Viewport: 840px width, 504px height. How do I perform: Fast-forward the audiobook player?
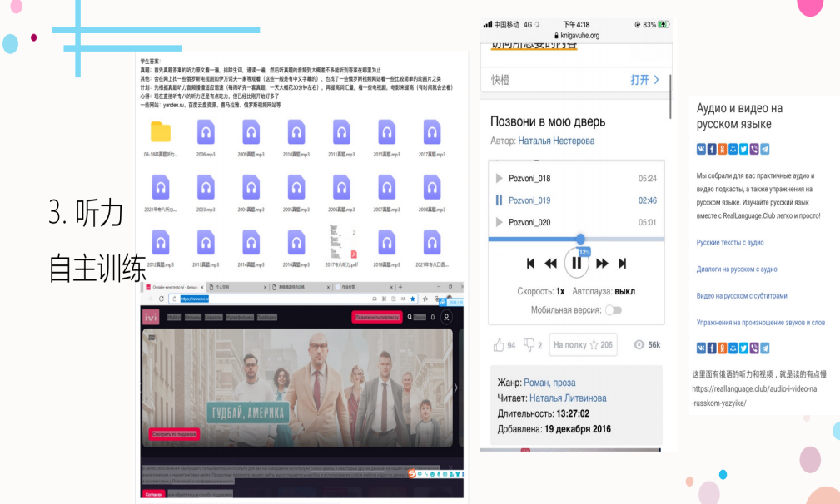tap(602, 264)
